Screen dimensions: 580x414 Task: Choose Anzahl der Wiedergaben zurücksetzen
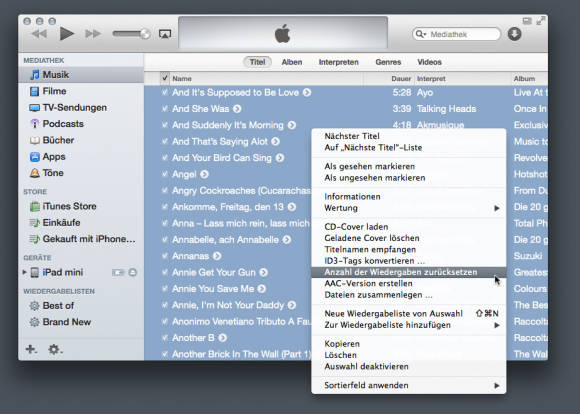408,272
